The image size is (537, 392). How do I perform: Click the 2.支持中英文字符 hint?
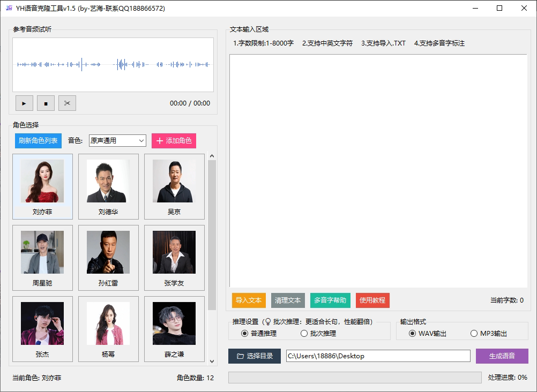[x=327, y=43]
